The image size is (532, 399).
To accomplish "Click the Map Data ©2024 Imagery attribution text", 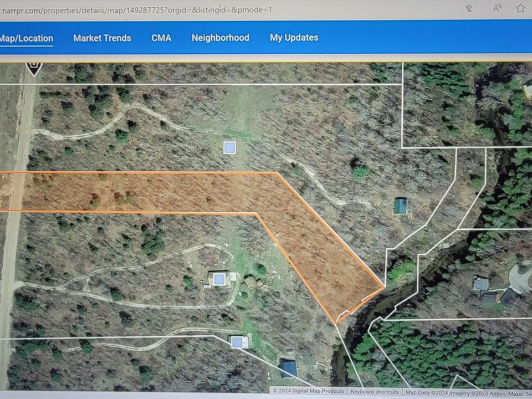I will pyautogui.click(x=468, y=392).
